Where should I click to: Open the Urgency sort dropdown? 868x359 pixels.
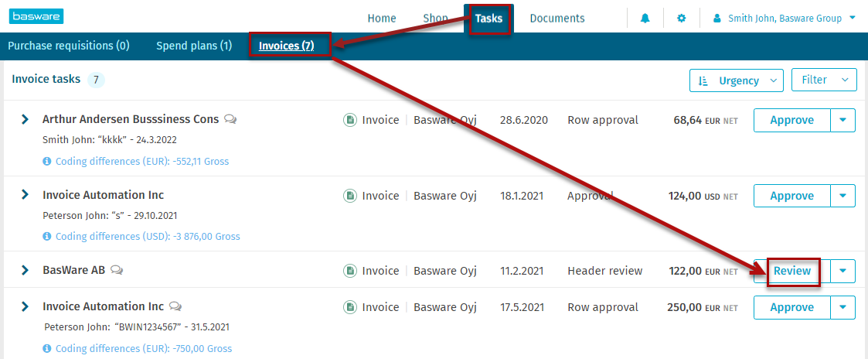[x=737, y=80]
